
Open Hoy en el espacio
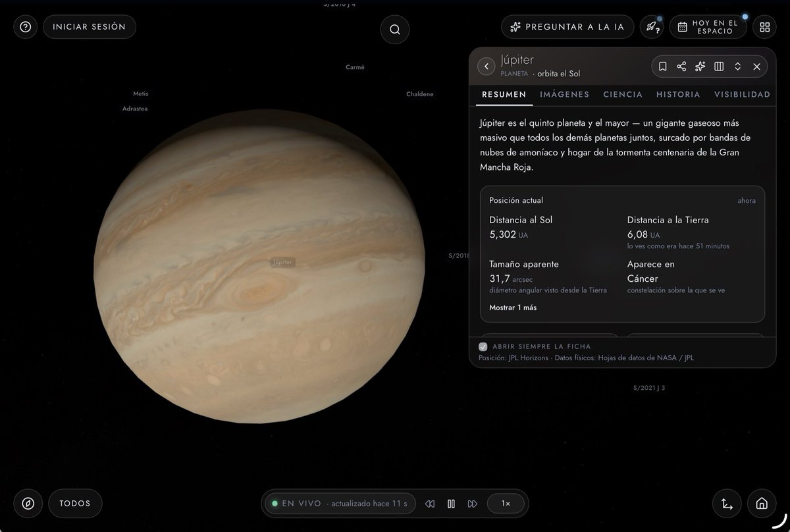coord(708,27)
